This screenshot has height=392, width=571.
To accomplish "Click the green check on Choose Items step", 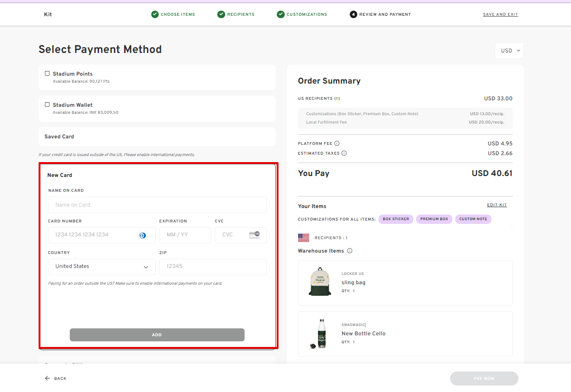I will click(154, 14).
